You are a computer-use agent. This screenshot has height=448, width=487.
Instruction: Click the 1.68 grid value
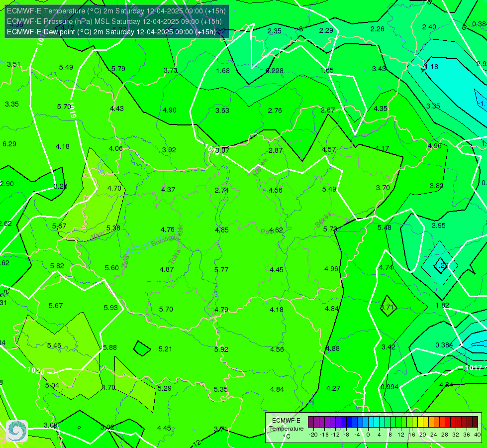223,71
